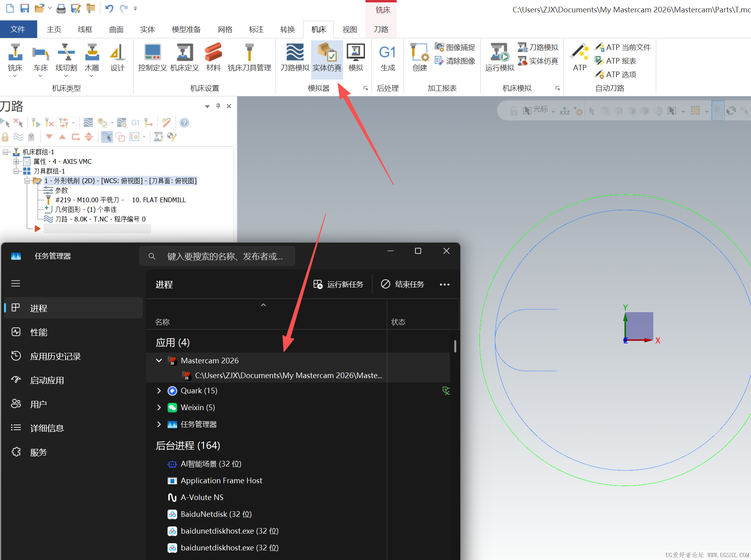Save the file from the quick access toolbar
The image size is (751, 560).
click(25, 8)
